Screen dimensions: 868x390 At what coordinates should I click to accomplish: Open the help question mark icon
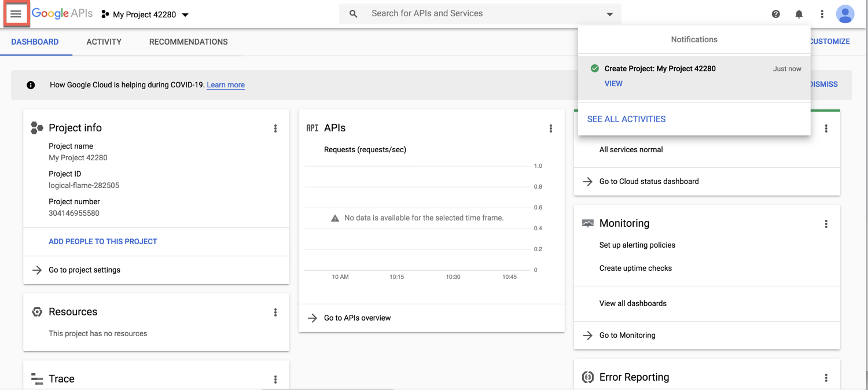point(775,14)
